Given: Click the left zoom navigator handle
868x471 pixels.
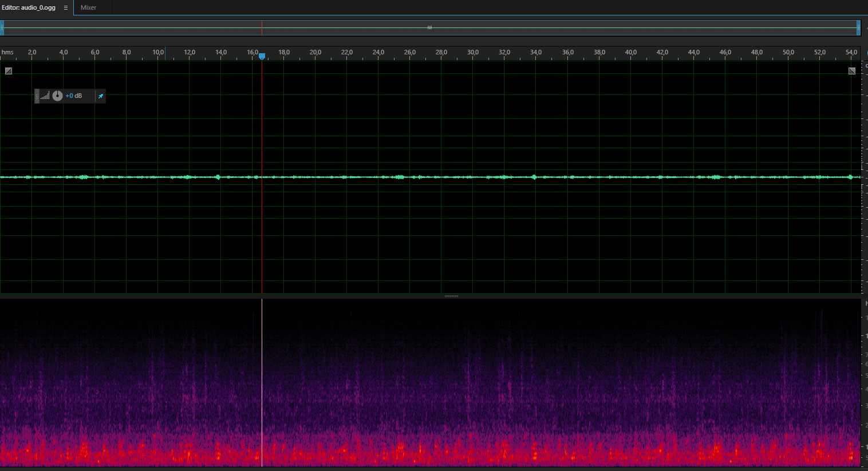Looking at the screenshot, I should click(2, 27).
